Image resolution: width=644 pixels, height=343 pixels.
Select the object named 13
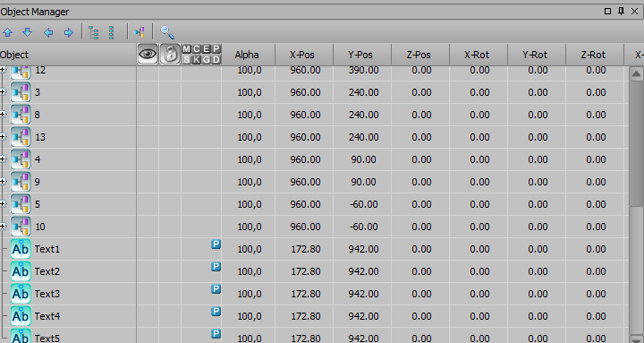(x=40, y=137)
